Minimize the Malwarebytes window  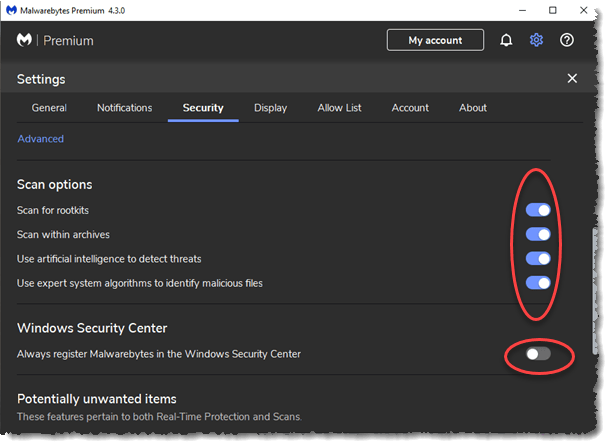click(x=521, y=10)
